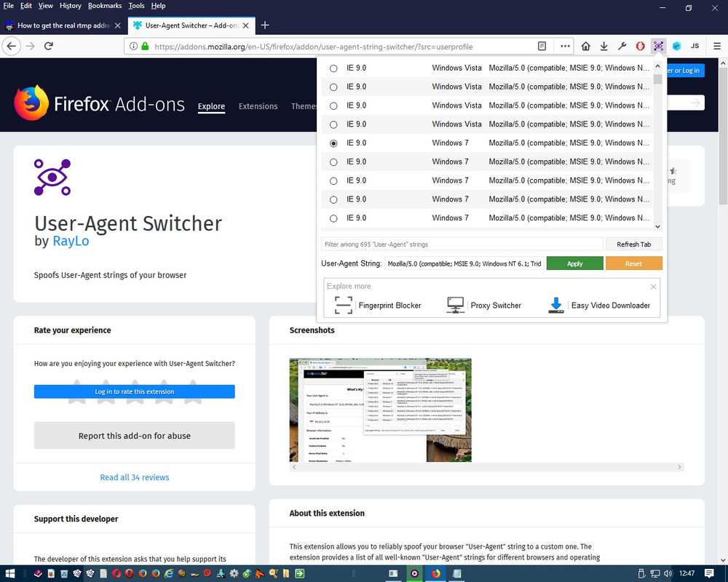Open the Recycle Bin taskbar shortcut
This screenshot has height=582, width=728.
click(64, 574)
